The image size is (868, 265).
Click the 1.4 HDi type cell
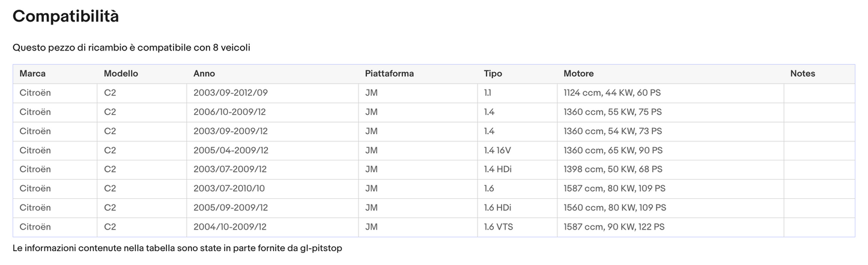(x=498, y=169)
